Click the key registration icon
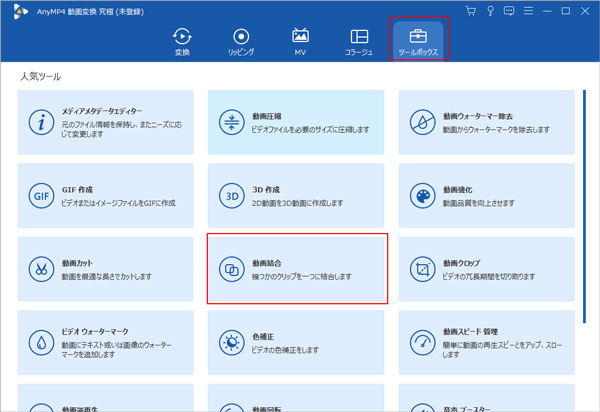The width and height of the screenshot is (600, 412). click(490, 11)
